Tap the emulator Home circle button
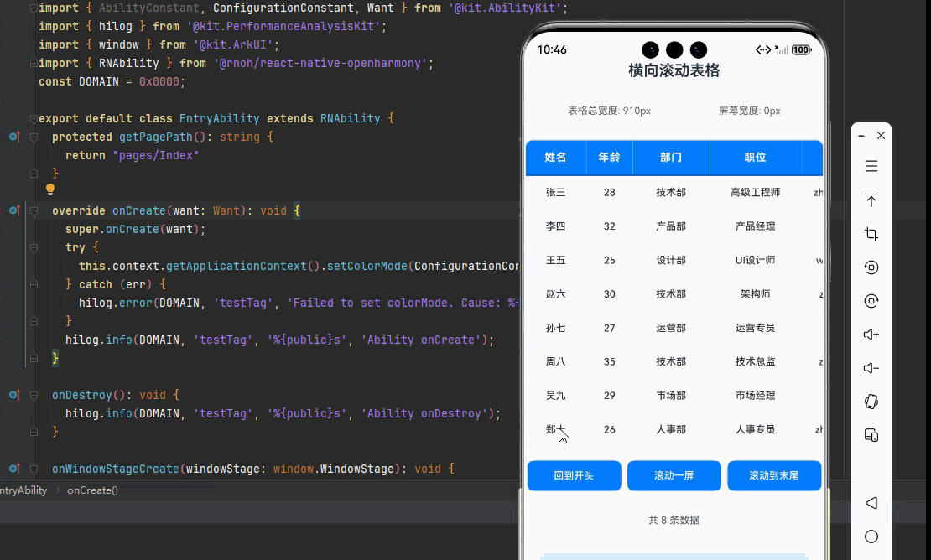Image resolution: width=931 pixels, height=560 pixels. 871,537
